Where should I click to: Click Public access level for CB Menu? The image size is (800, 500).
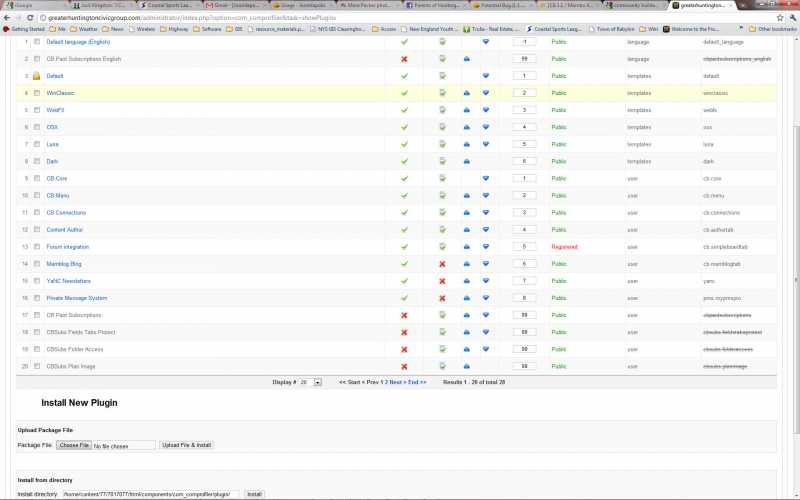point(559,195)
